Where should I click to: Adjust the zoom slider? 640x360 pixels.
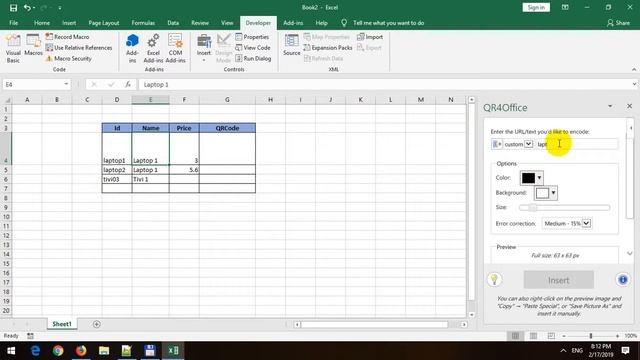click(591, 336)
